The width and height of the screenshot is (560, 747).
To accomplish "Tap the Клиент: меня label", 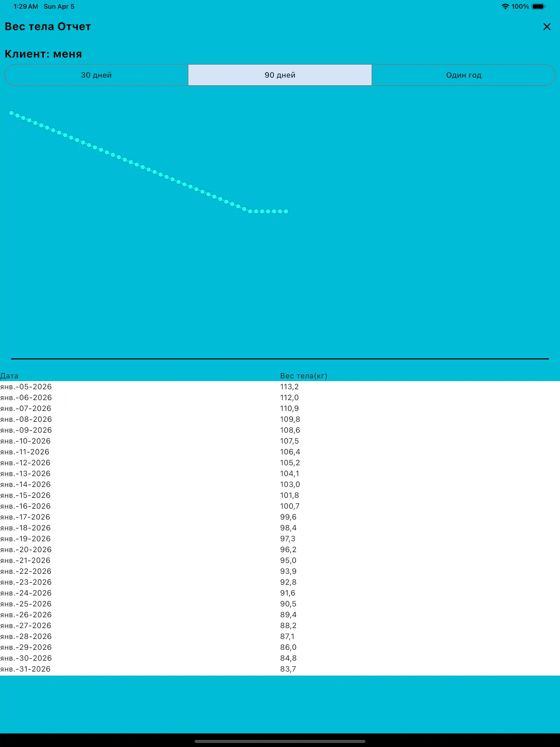I will (43, 54).
